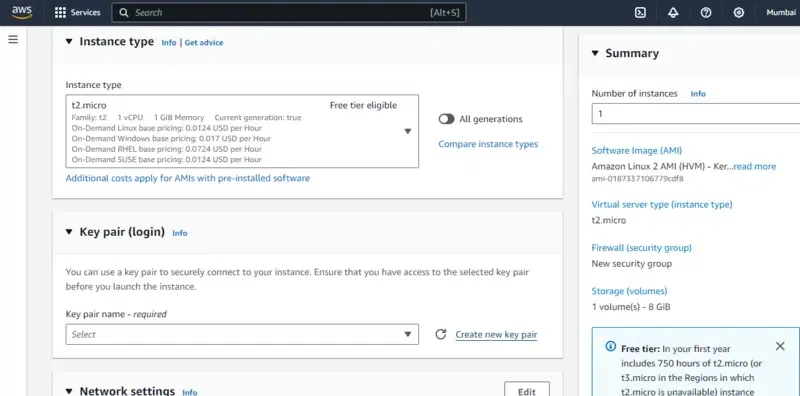The height and width of the screenshot is (396, 800).
Task: Toggle the All generations switch
Action: coord(446,119)
